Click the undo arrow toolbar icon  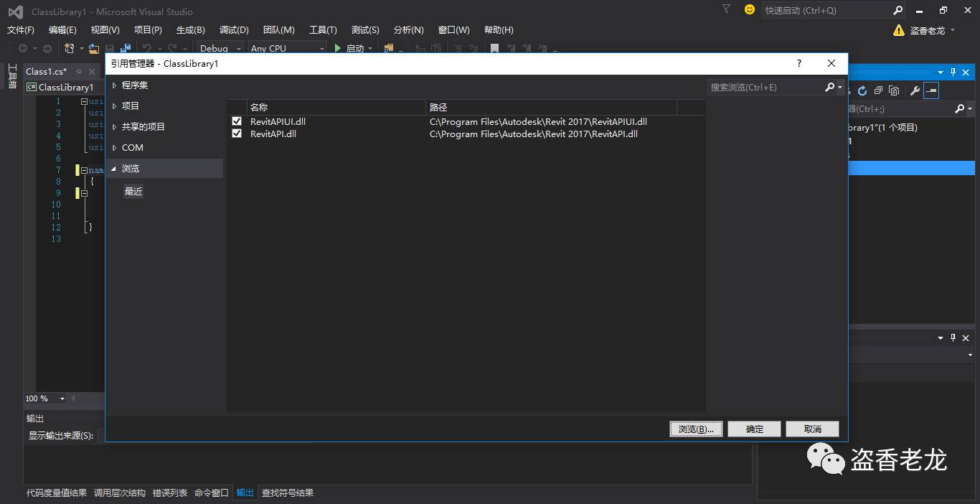(x=146, y=48)
